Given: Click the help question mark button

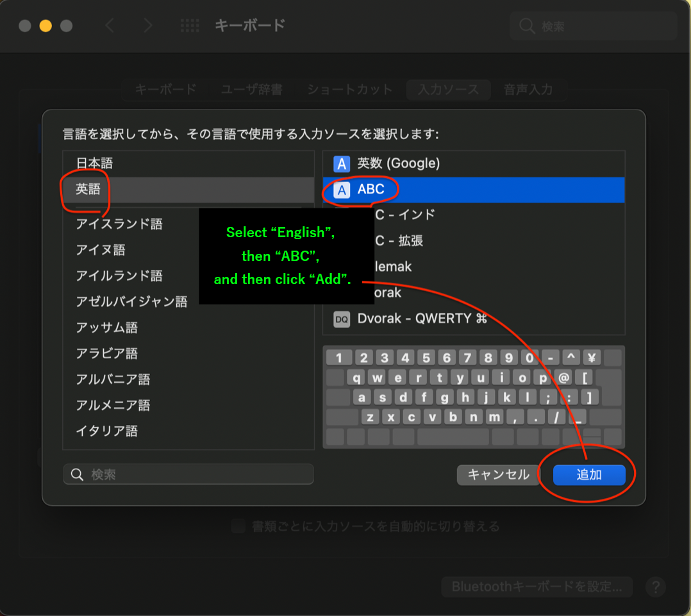Looking at the screenshot, I should pos(655,587).
